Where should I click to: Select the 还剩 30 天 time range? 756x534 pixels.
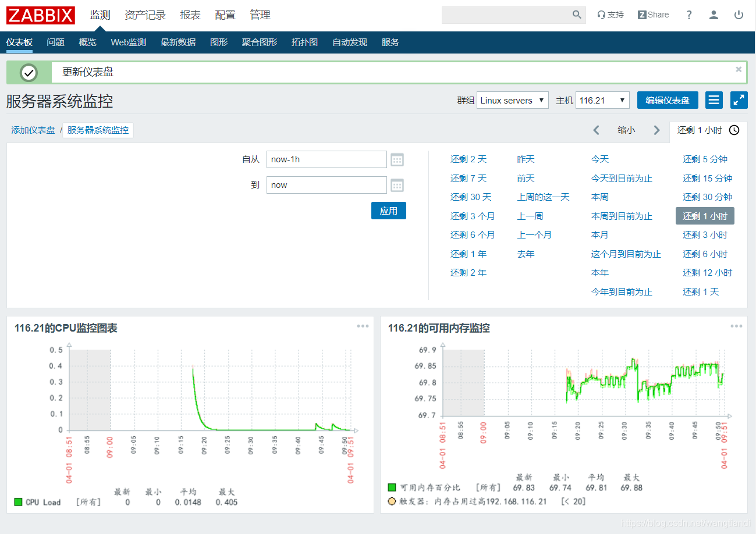pos(471,197)
